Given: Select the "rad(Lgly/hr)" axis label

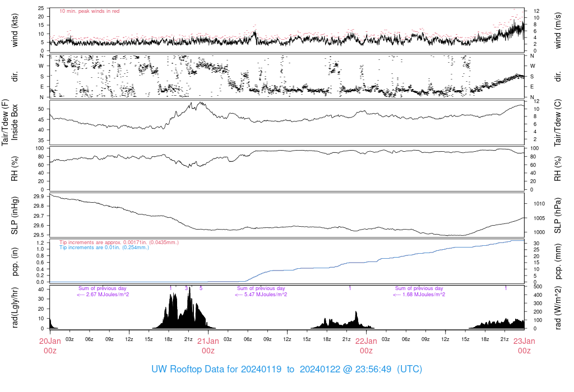Looking at the screenshot, I should point(15,307).
